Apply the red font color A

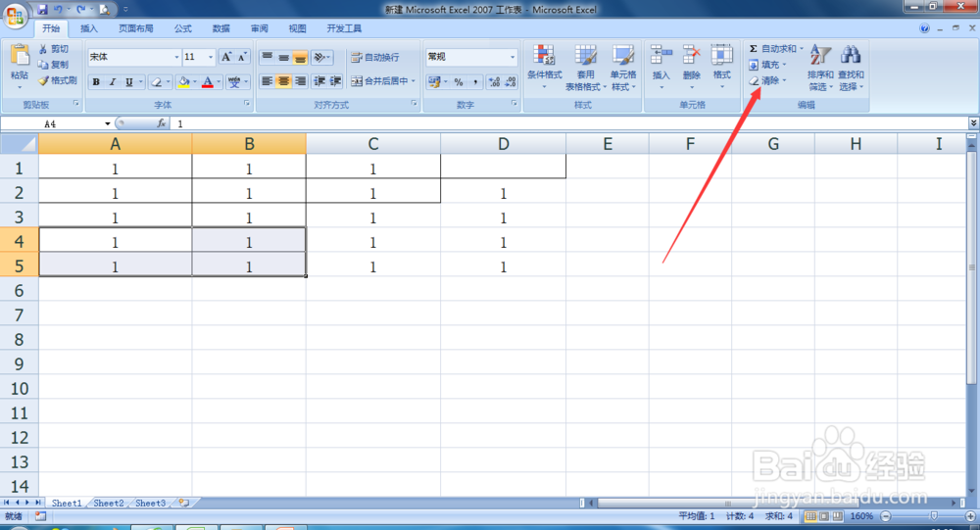(x=208, y=82)
